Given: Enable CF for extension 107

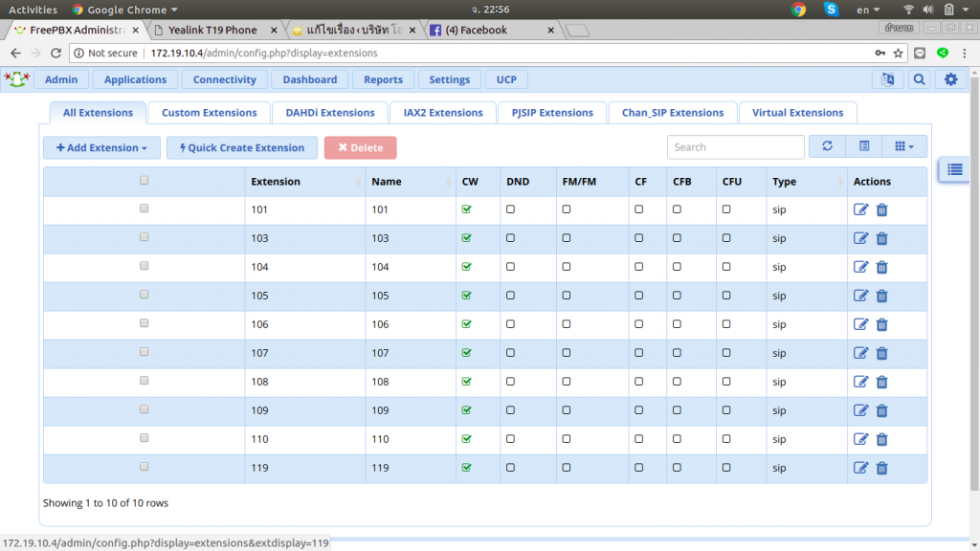Looking at the screenshot, I should click(638, 353).
